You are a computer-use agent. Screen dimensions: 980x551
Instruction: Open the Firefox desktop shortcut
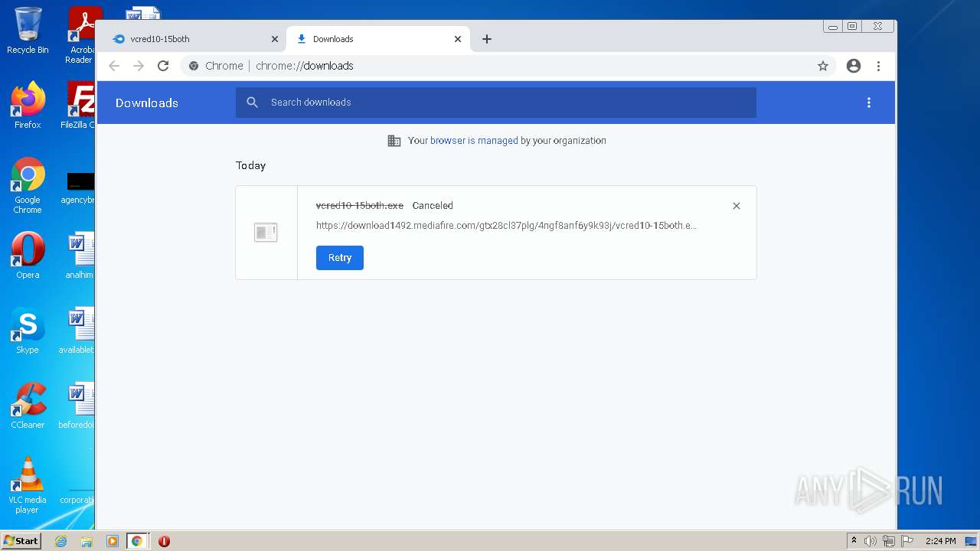(28, 106)
